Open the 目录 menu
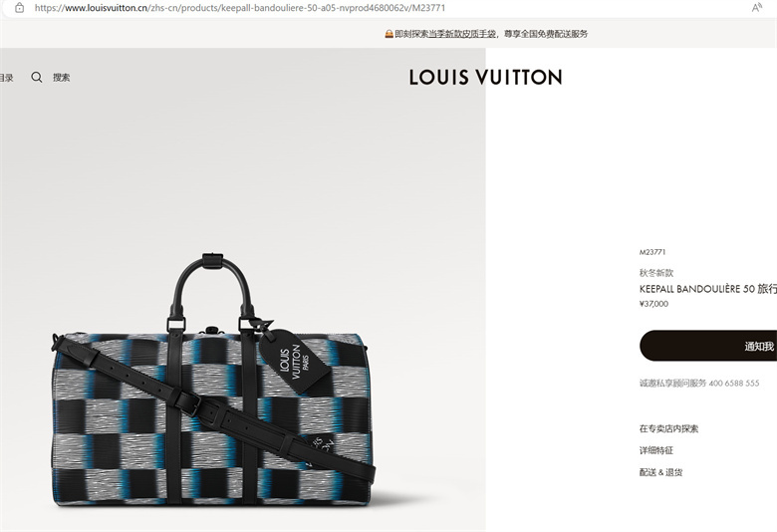This screenshot has height=532, width=777. coord(6,78)
